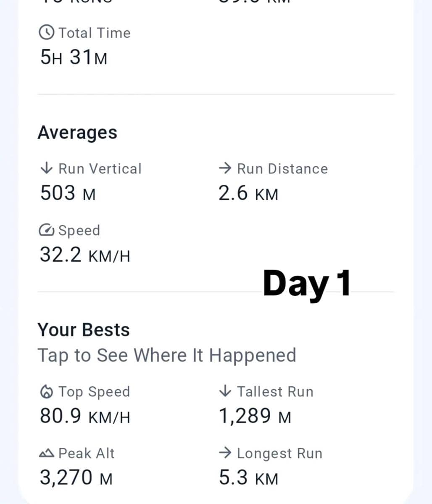432x504 pixels.
Task: Tap the flame icon beside Top Speed
Action: pyautogui.click(x=46, y=392)
